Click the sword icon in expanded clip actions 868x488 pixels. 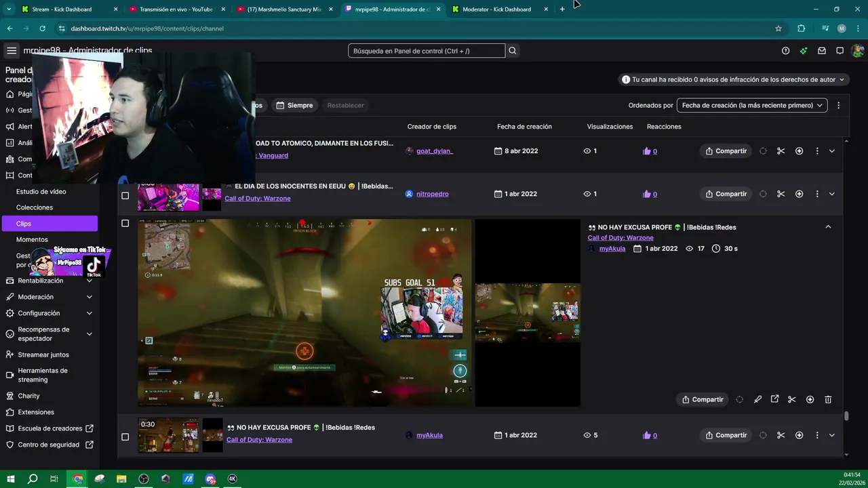[x=757, y=400]
